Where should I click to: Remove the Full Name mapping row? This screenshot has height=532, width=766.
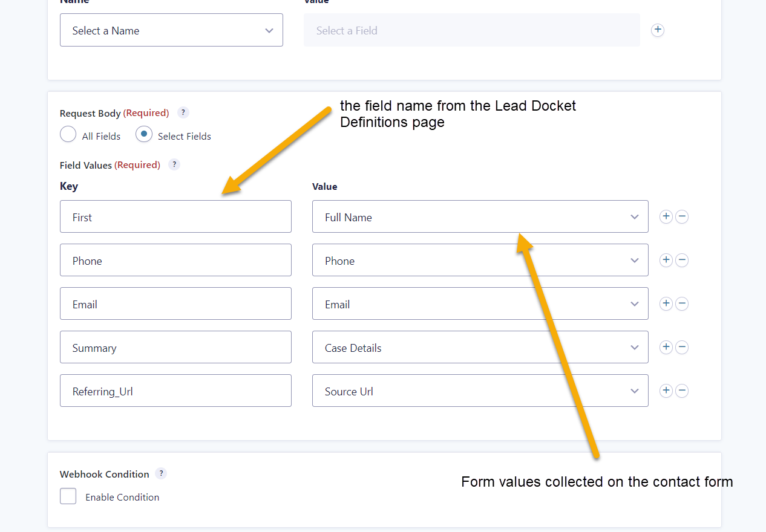682,216
